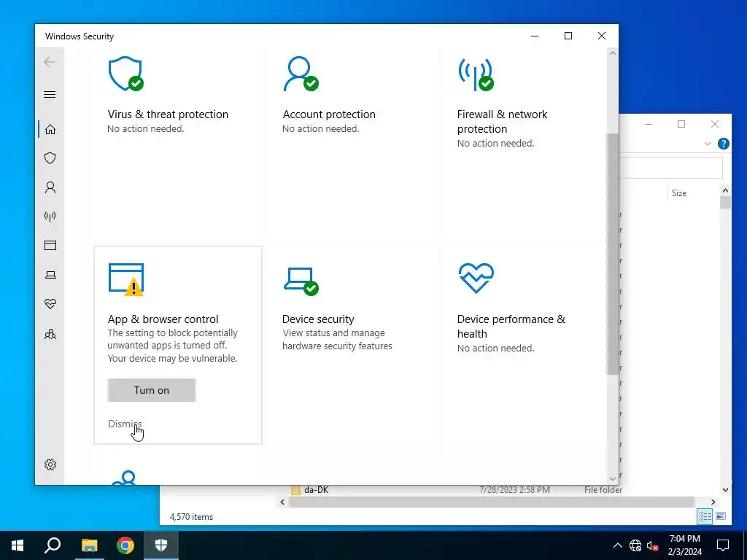Expand the ribbon chevron in File Explorer
747x560 pixels.
pyautogui.click(x=708, y=144)
